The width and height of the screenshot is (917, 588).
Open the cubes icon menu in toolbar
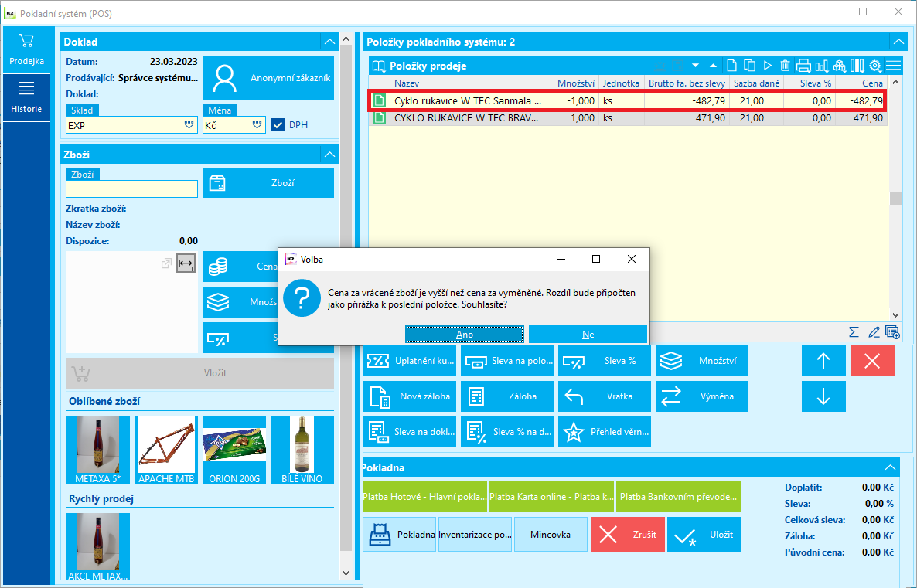(x=840, y=66)
